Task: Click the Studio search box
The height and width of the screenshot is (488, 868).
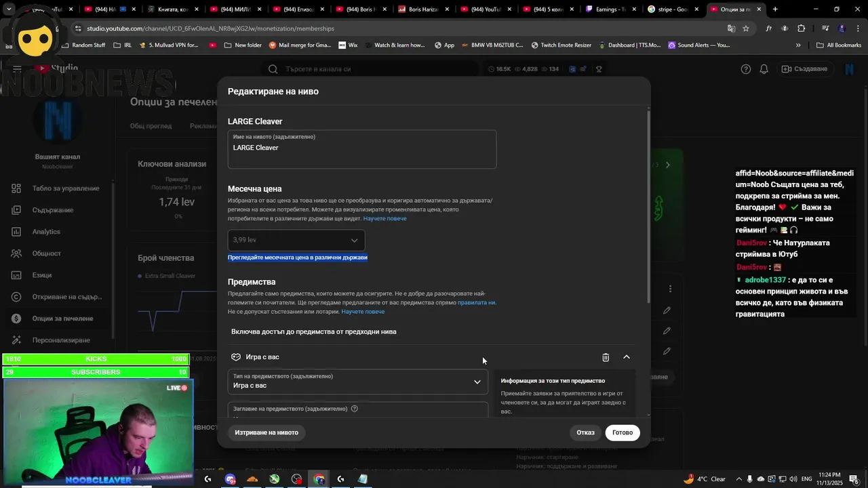Action: pyautogui.click(x=370, y=69)
